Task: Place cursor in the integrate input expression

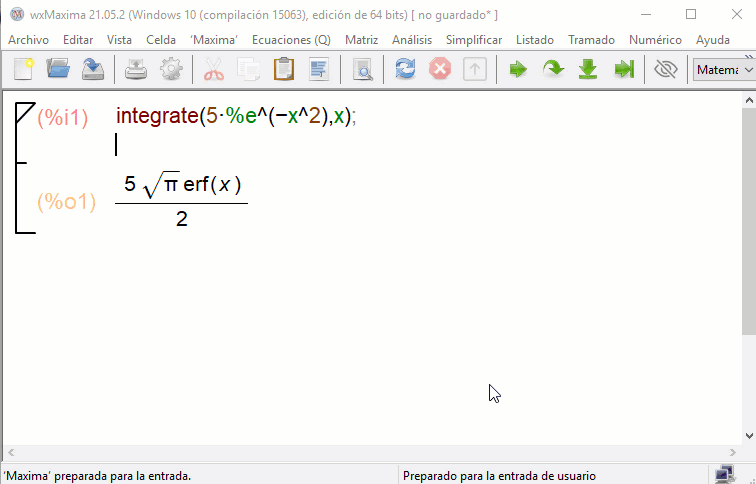Action: click(x=236, y=116)
